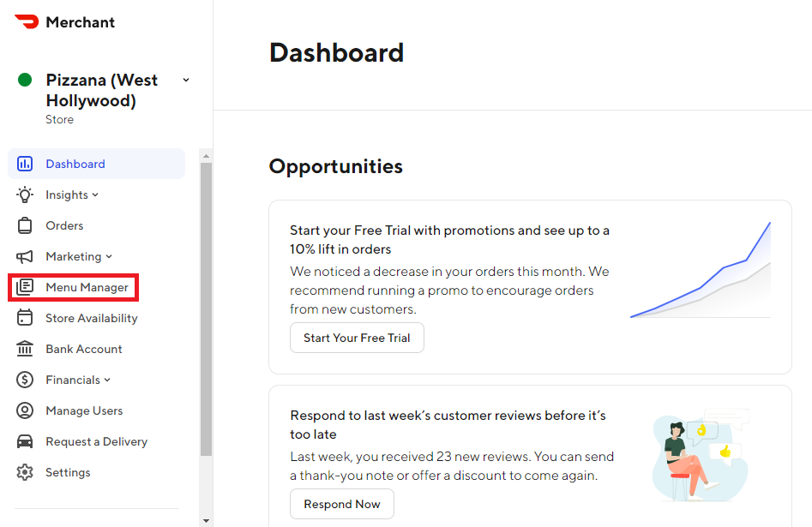
Task: Expand the Marketing submenu chevron
Action: (109, 257)
